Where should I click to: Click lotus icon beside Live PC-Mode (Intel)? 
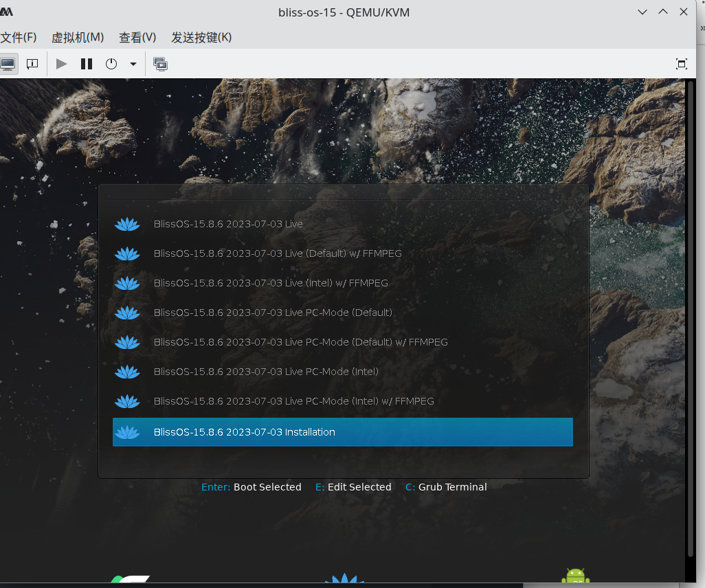[x=127, y=372]
